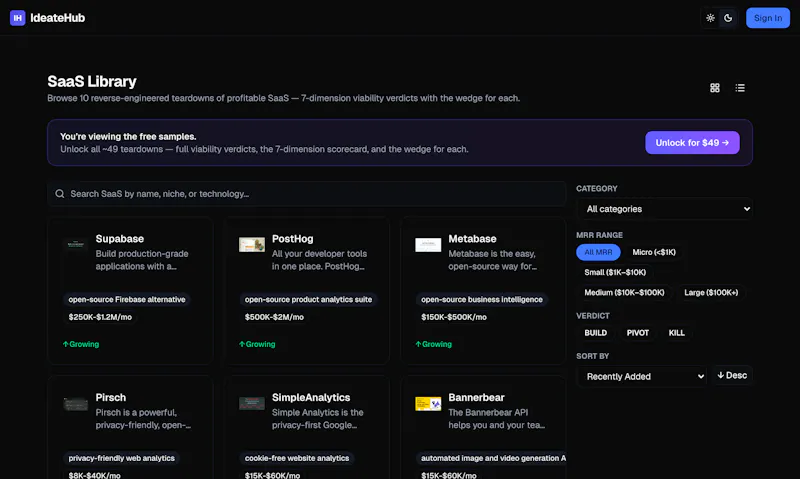Filter by KILL verdict
Viewport: 800px width, 479px height.
click(677, 333)
